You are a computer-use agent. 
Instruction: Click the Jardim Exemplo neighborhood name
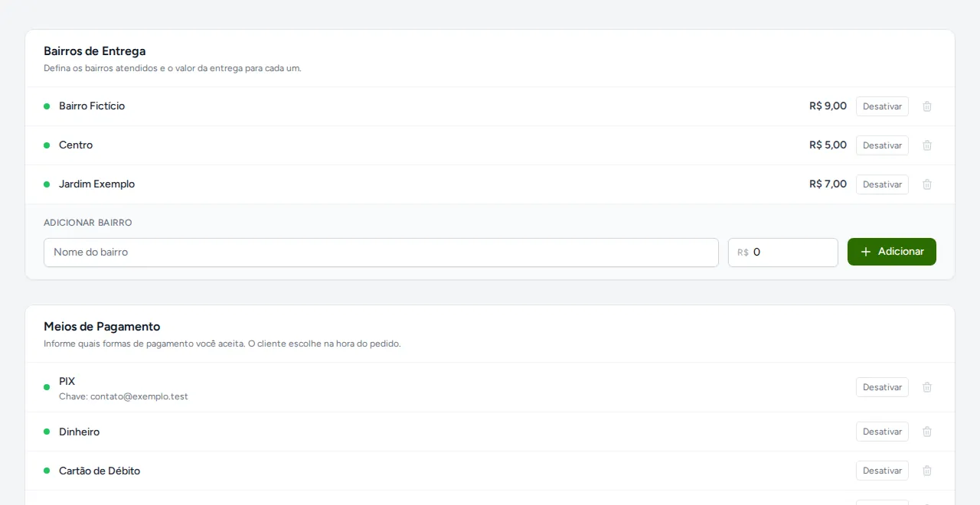click(x=96, y=184)
